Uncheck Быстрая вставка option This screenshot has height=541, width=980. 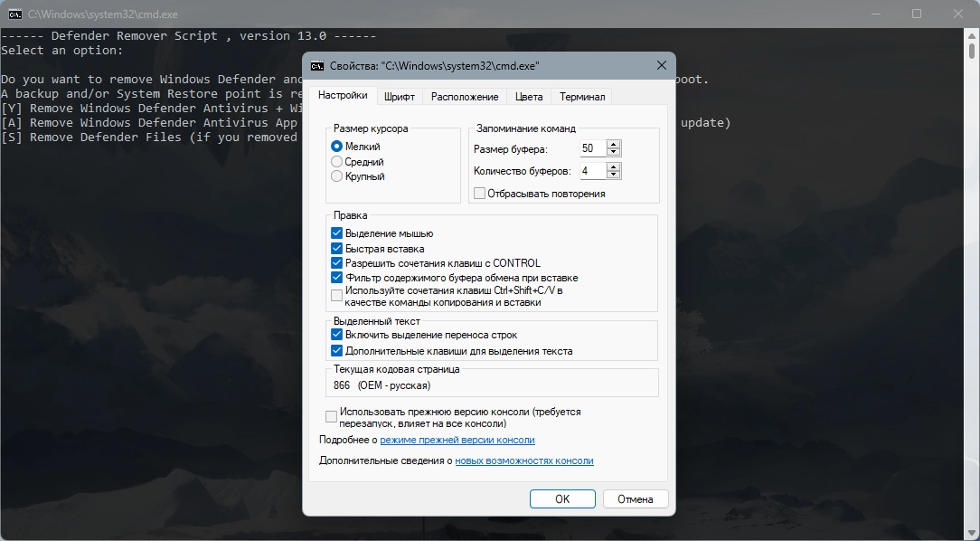336,248
